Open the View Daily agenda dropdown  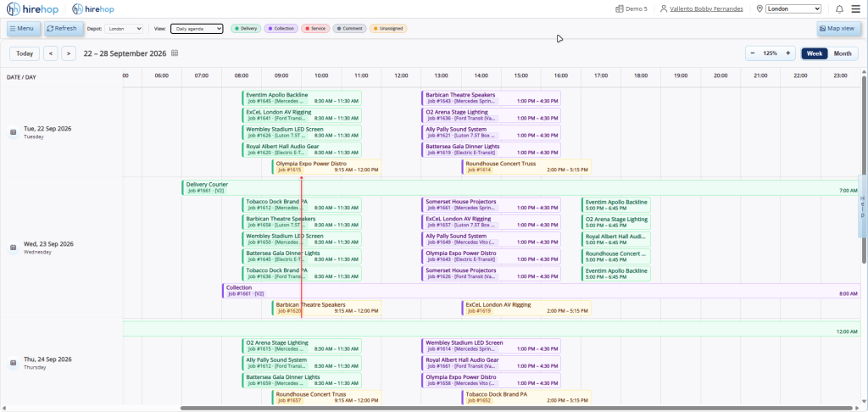pyautogui.click(x=197, y=28)
